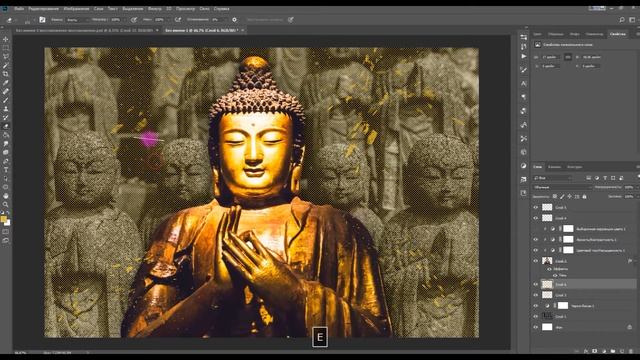This screenshot has height=360, width=640.
Task: Click the link width and height icon
Action: pos(568,57)
